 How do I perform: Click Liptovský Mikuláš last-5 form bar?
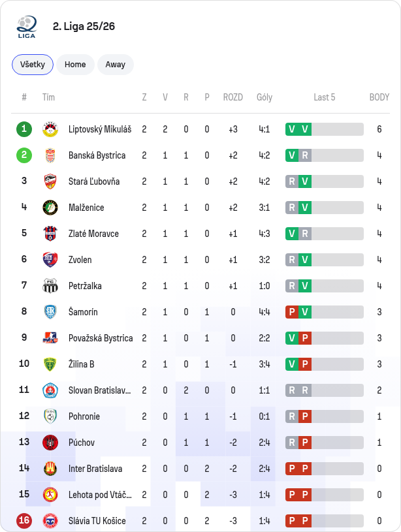325,129
